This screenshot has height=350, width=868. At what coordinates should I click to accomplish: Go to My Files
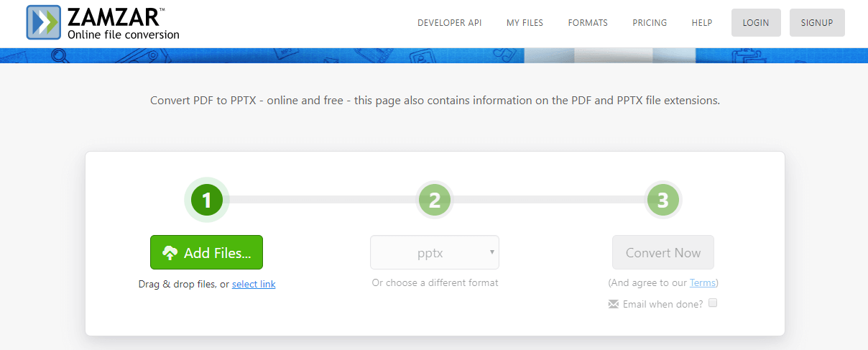[x=525, y=23]
